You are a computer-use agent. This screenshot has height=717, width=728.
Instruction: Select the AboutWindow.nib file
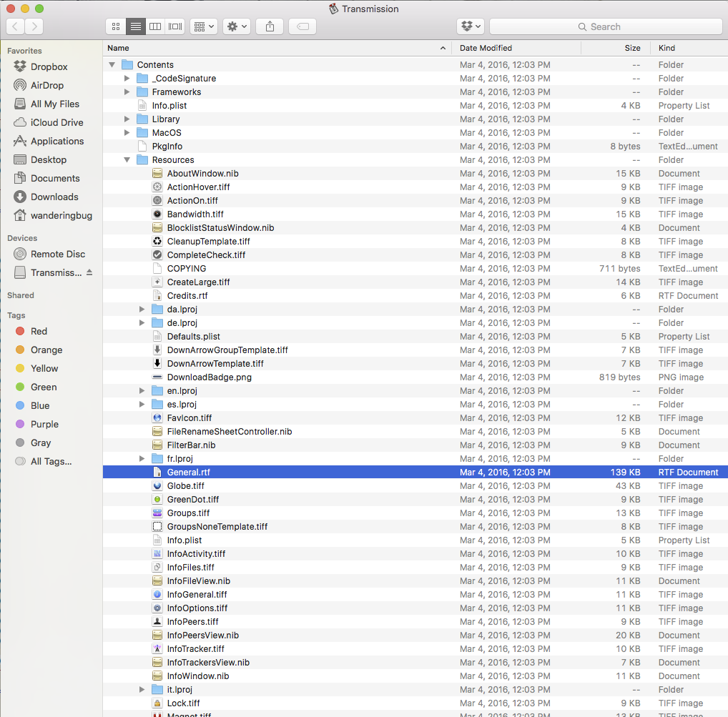(415, 174)
